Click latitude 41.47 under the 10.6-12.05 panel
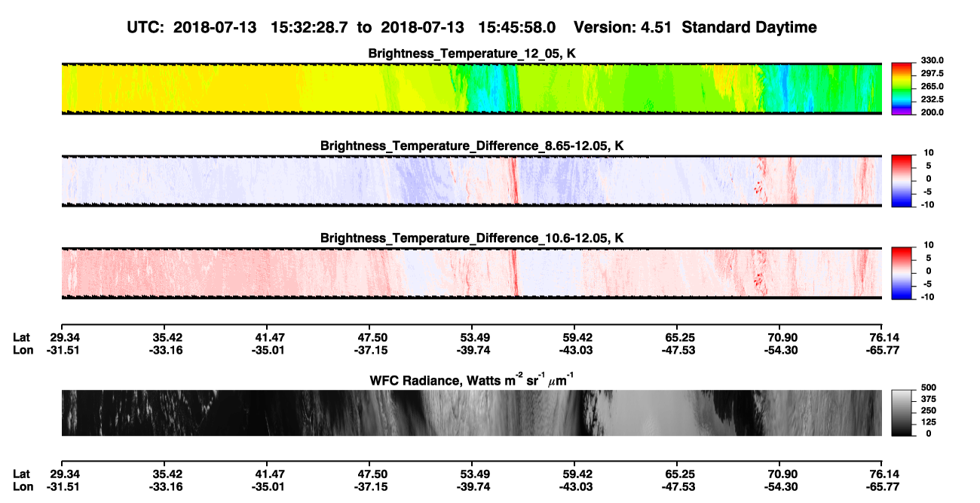This screenshot has height=503, width=980. click(x=270, y=337)
